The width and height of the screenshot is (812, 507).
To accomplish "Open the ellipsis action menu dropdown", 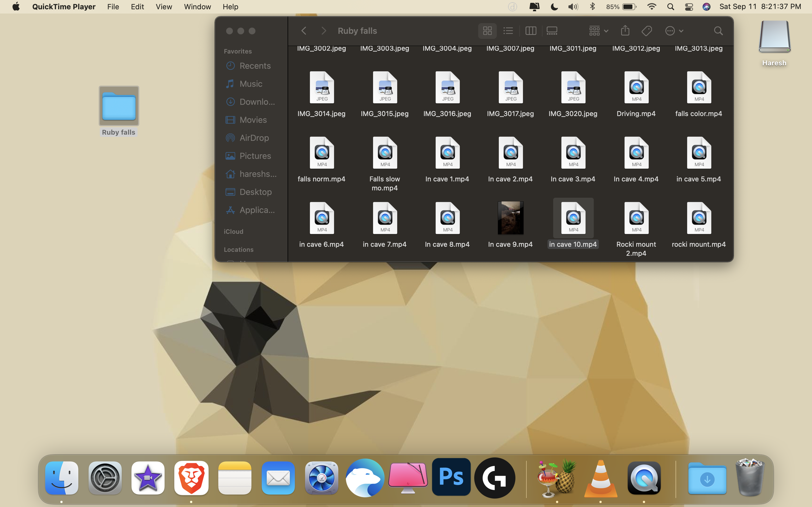I will [674, 31].
